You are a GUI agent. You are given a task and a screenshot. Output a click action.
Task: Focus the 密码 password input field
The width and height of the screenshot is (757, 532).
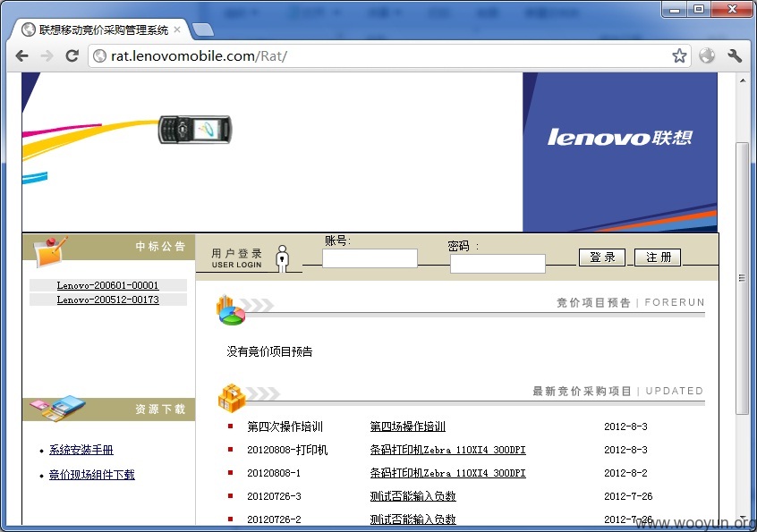tap(498, 264)
